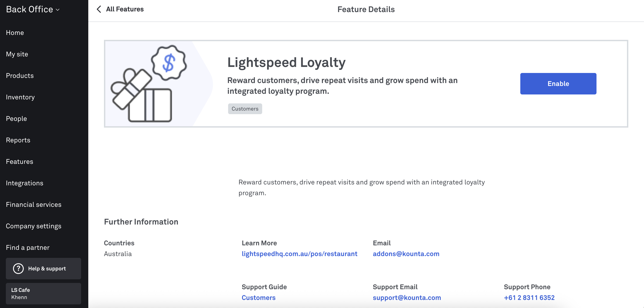Open the Help & support button
This screenshot has height=308, width=644.
coord(43,269)
